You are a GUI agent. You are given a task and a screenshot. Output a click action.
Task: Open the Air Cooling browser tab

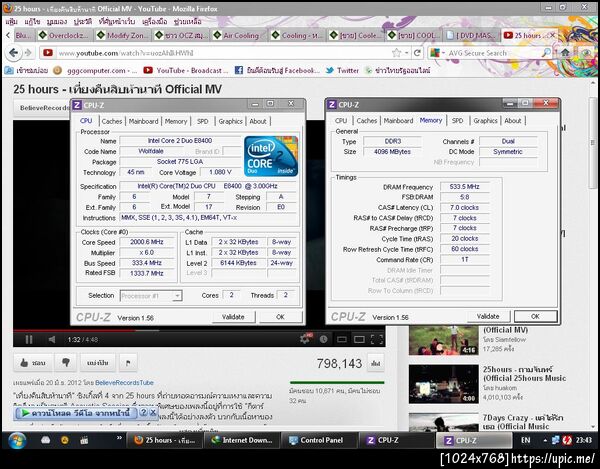239,36
